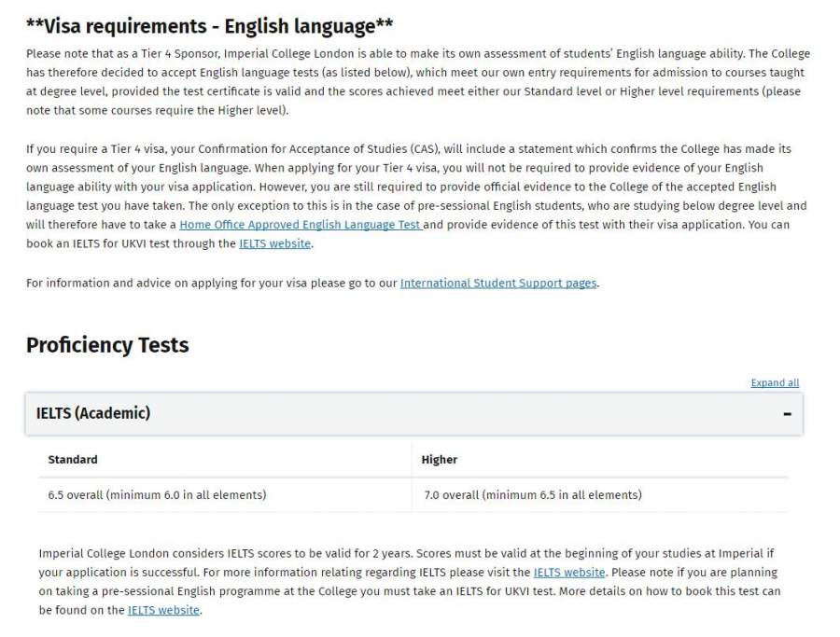Select the '7.0 overall' Higher requirement cell
Viewport: 840px width, 637px height.
533,495
